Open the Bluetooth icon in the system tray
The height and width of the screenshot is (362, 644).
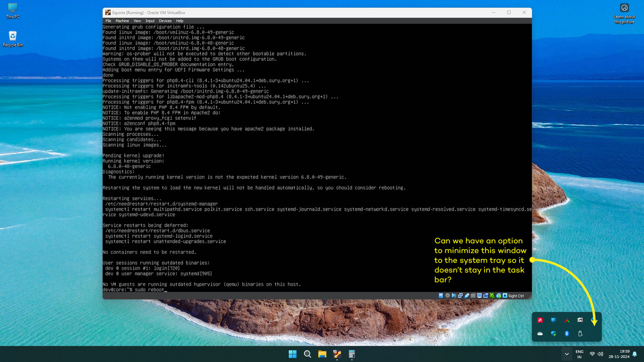click(567, 333)
